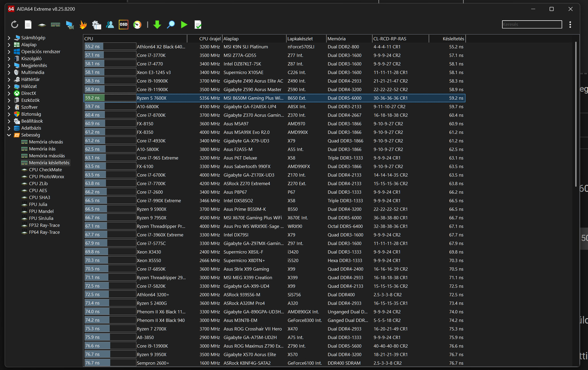
Task: Open the Report page icon in toolbar
Action: 28,24
